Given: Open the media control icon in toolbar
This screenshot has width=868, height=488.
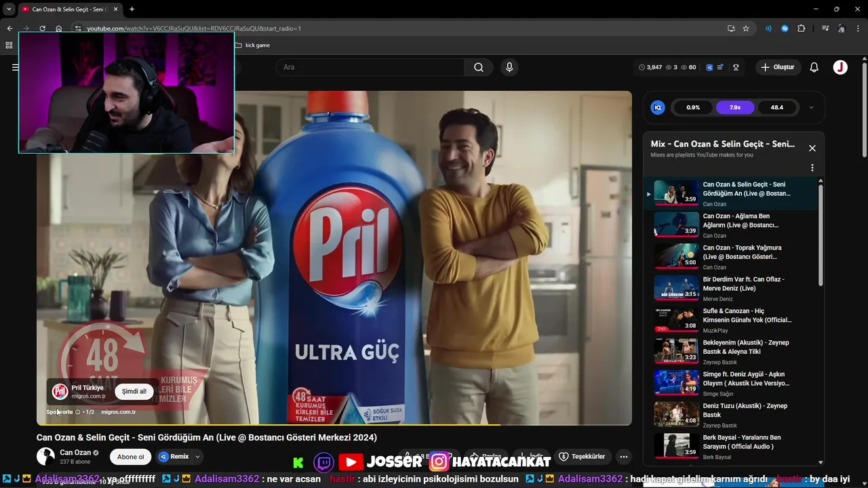Looking at the screenshot, I should click(x=825, y=28).
